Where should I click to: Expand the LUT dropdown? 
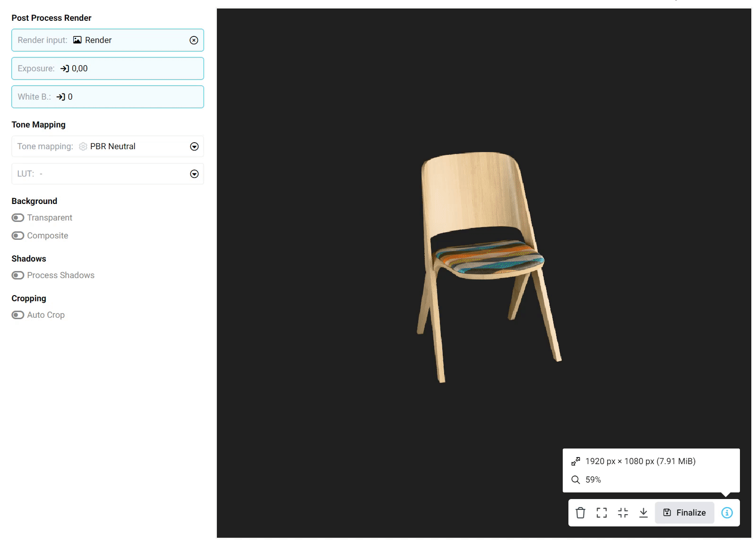click(x=194, y=174)
